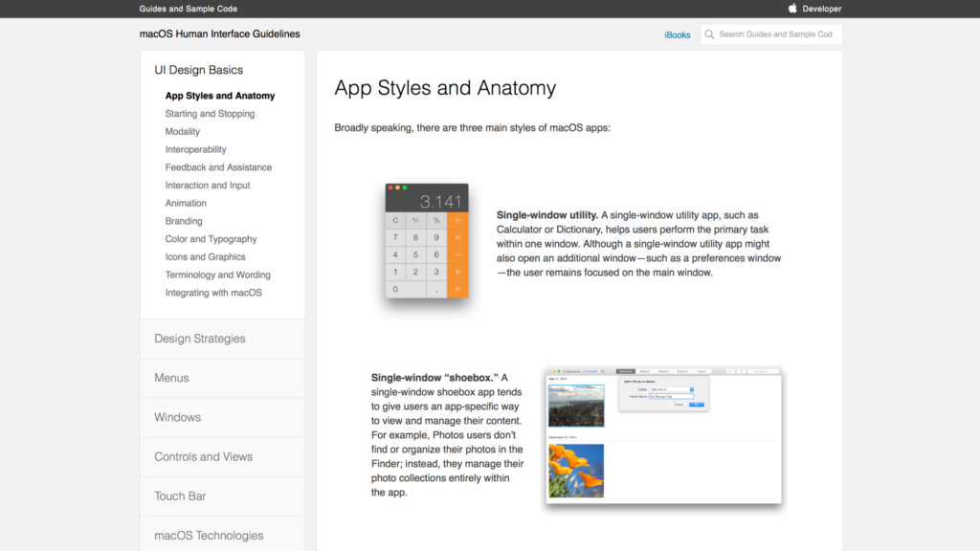The width and height of the screenshot is (980, 551).
Task: Collapse the UI Design Basics section
Action: click(x=198, y=70)
